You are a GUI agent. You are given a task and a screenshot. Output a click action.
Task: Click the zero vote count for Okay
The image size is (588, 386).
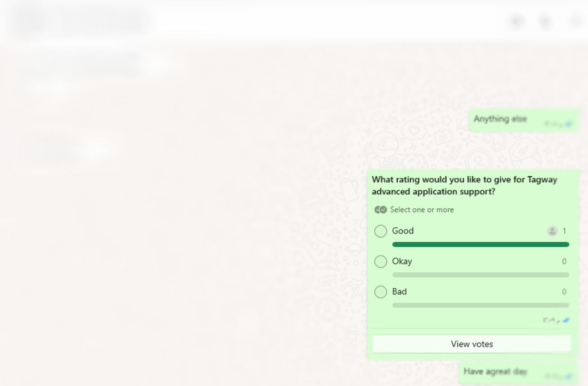564,262
